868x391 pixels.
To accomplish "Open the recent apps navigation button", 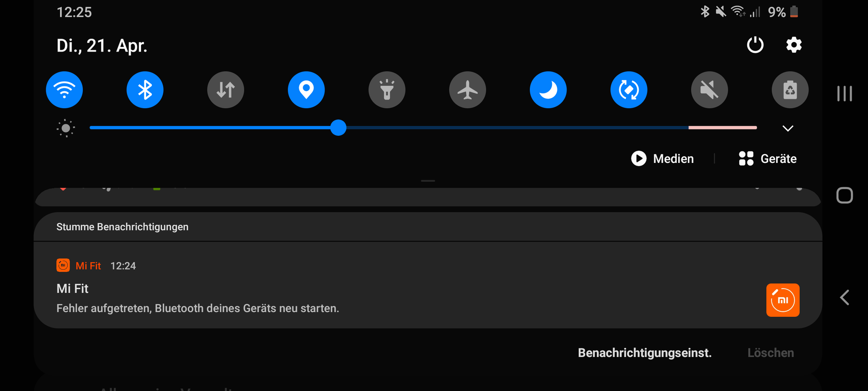I will 844,94.
